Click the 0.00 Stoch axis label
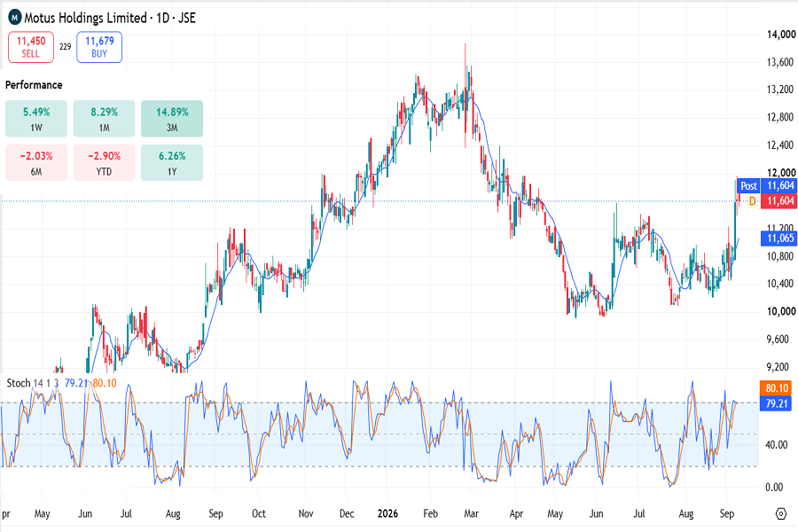The height and width of the screenshot is (532, 798). point(774,488)
